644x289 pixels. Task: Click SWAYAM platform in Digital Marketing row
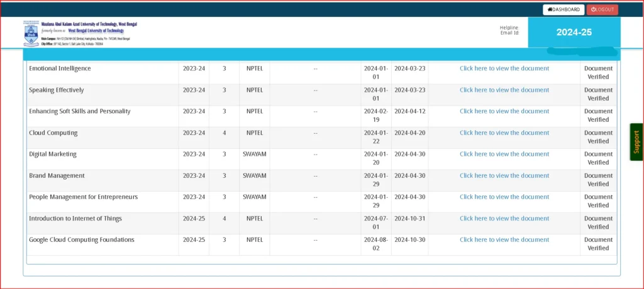[255, 154]
